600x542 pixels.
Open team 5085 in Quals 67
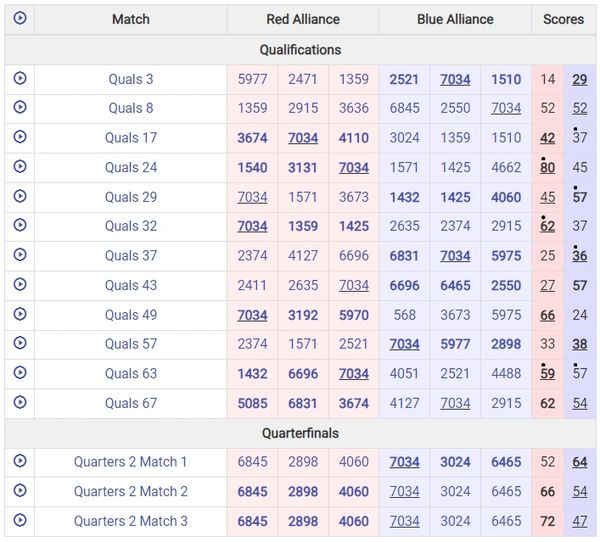tap(252, 403)
